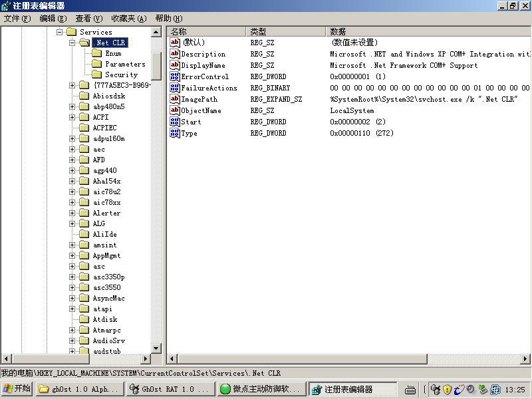This screenshot has height=399, width=532.
Task: Click values pane scroll-left arrow
Action: click(172, 358)
